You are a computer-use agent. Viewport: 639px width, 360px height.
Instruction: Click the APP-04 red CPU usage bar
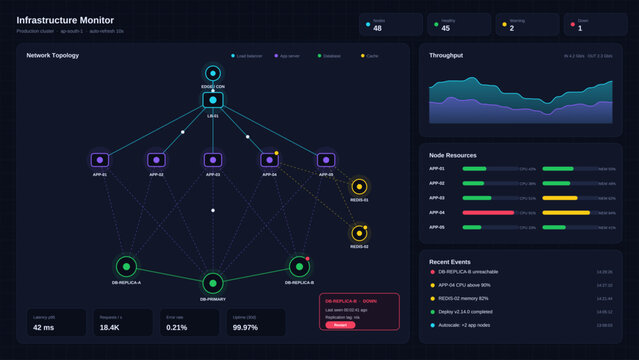(491, 213)
